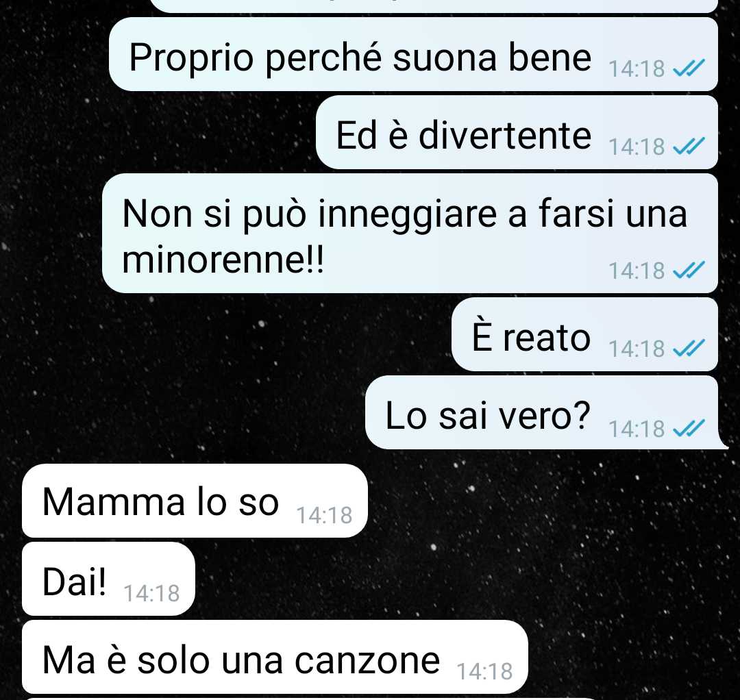Tap the timestamp on 'Ma è solo una canzone'
The image size is (740, 700).
tap(484, 672)
